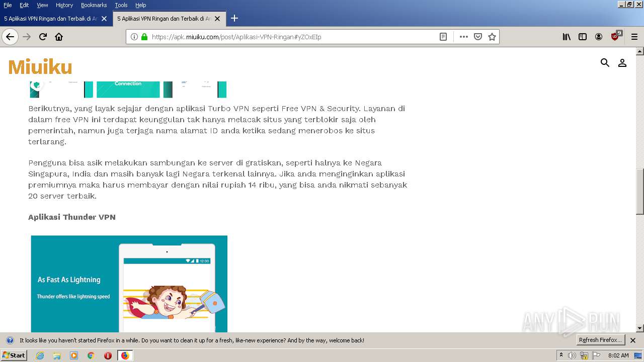Open the History menu
Screen dimensions: 644x362
pos(64,5)
